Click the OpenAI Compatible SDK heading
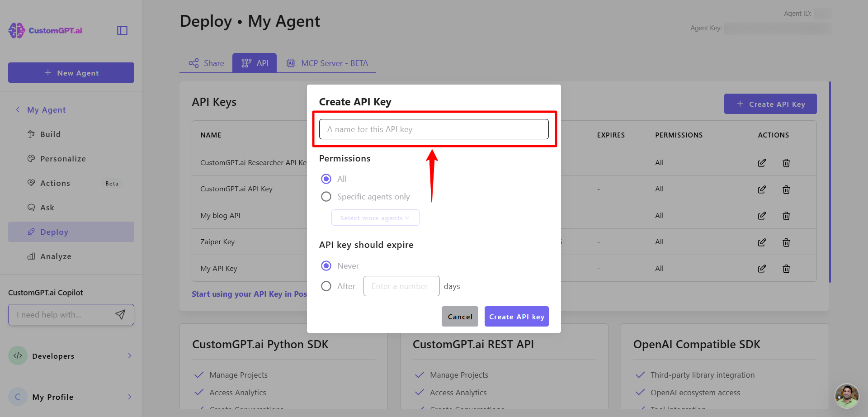The image size is (868, 417). (x=697, y=345)
